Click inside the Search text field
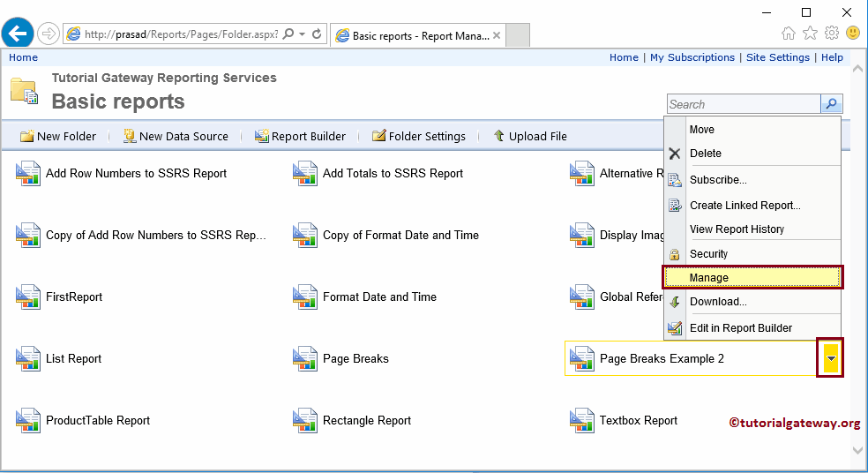 (743, 104)
